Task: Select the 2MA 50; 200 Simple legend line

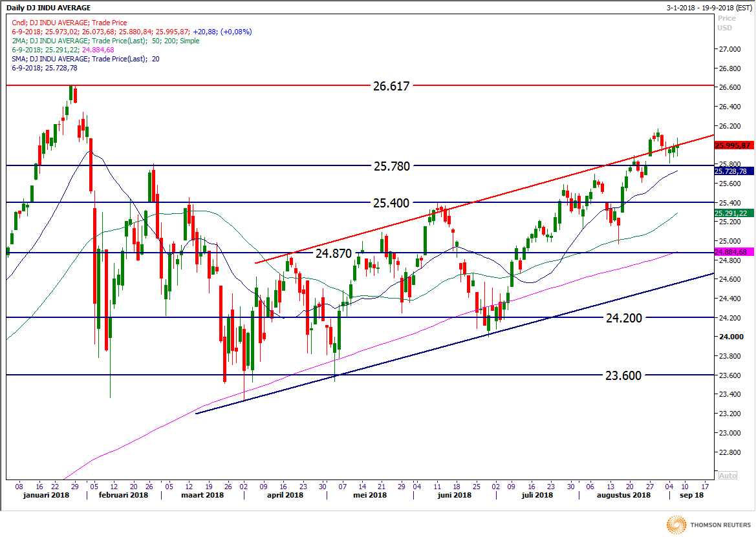Action: (105, 41)
